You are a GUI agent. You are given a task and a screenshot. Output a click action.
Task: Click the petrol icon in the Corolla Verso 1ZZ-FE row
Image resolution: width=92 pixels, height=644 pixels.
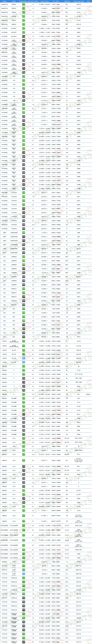[x=24, y=638]
